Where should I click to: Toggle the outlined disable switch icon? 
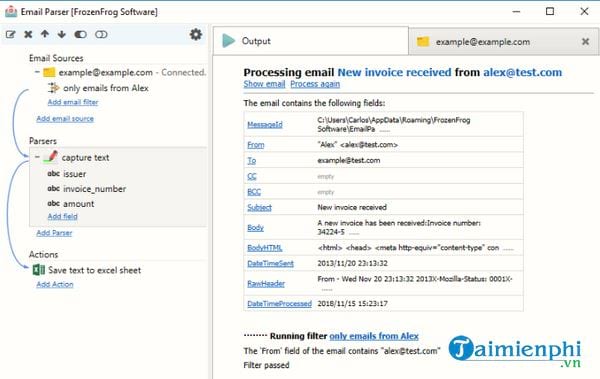coord(101,34)
